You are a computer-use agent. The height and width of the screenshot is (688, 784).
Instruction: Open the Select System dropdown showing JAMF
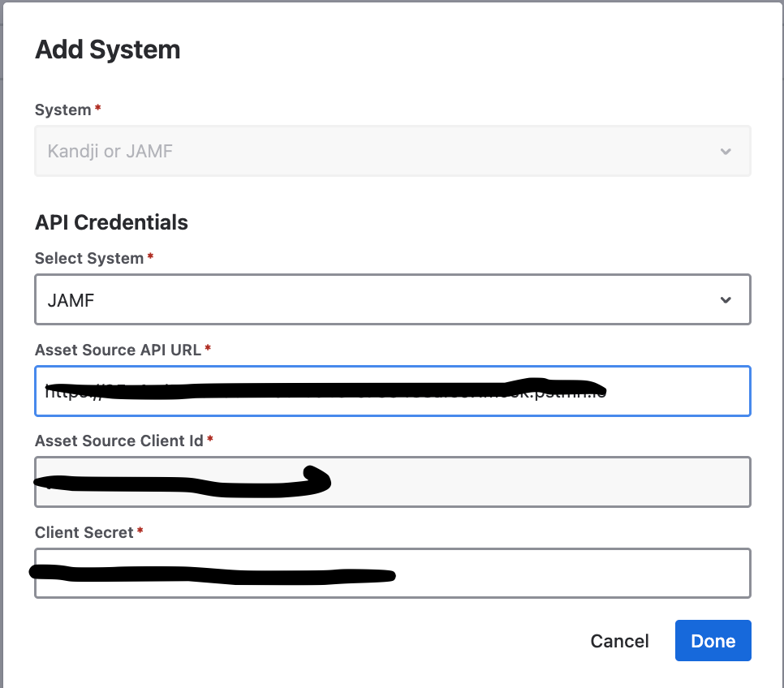pos(393,299)
